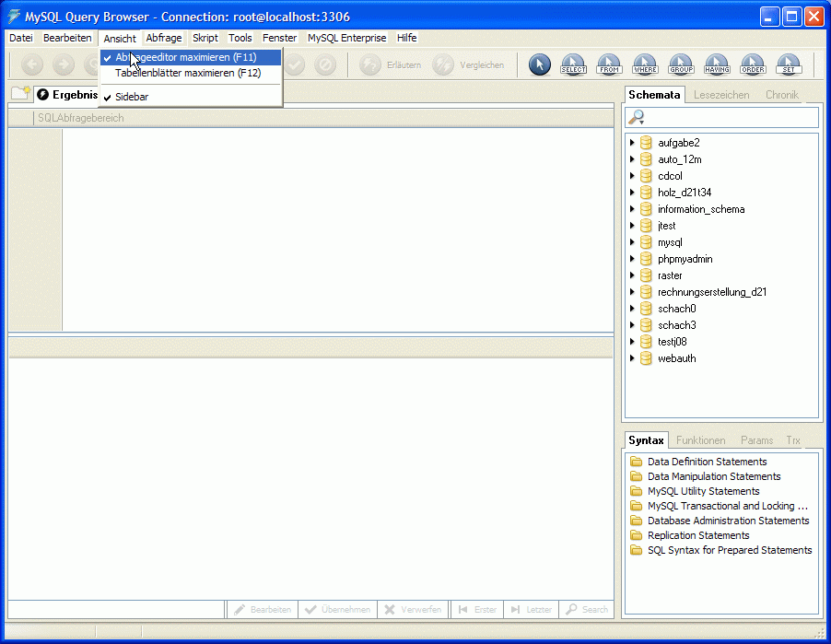831x644 pixels.
Task: Click the SELECT query builder icon
Action: pyautogui.click(x=573, y=64)
